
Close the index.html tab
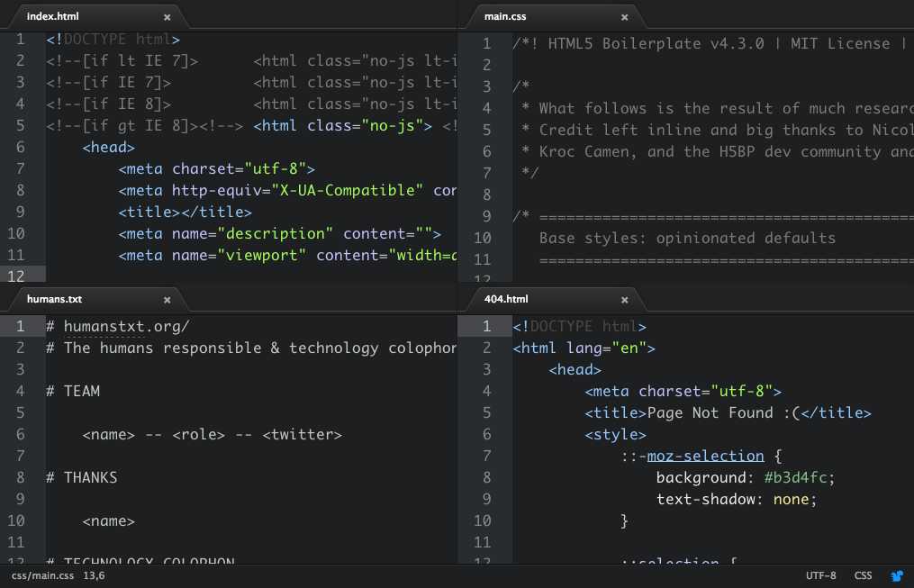click(167, 17)
